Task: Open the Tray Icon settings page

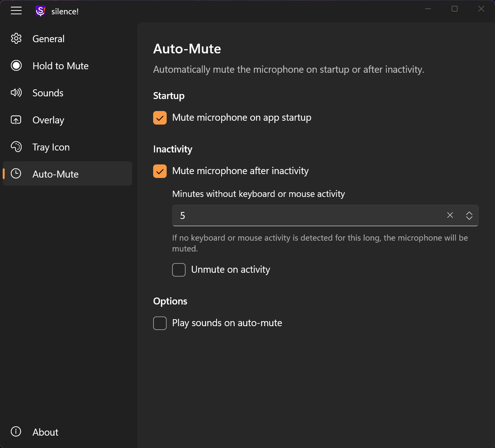Action: tap(51, 147)
